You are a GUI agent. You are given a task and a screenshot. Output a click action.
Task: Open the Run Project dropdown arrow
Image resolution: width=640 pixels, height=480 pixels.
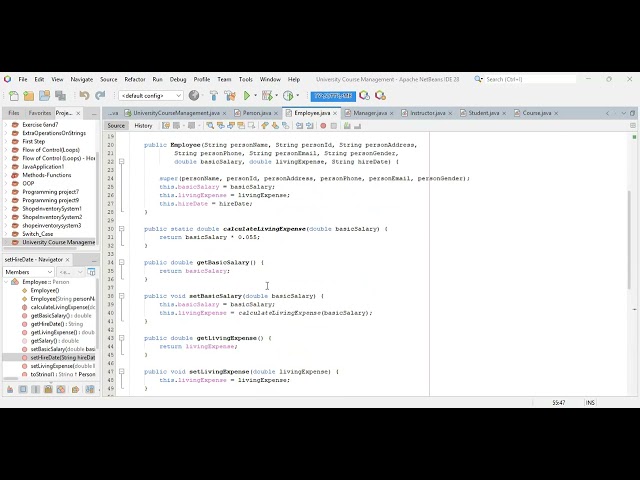[256, 96]
